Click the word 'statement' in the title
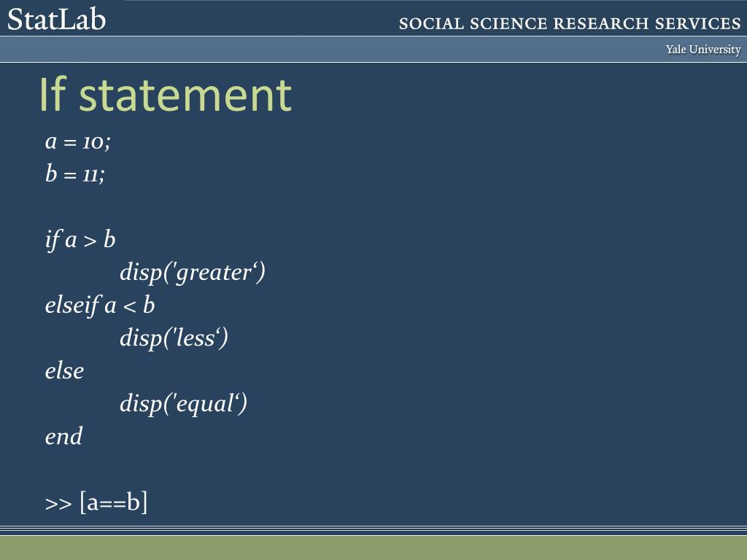 (x=185, y=96)
